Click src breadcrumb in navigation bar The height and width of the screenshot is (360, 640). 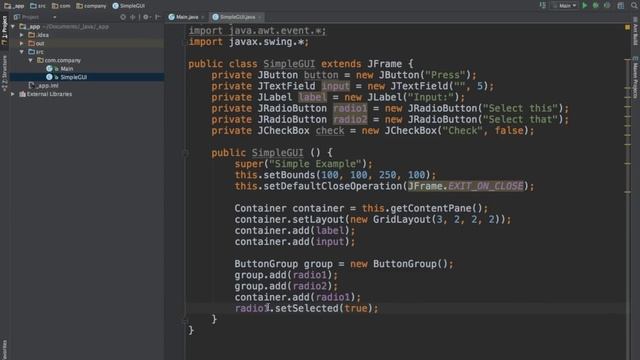[x=38, y=6]
